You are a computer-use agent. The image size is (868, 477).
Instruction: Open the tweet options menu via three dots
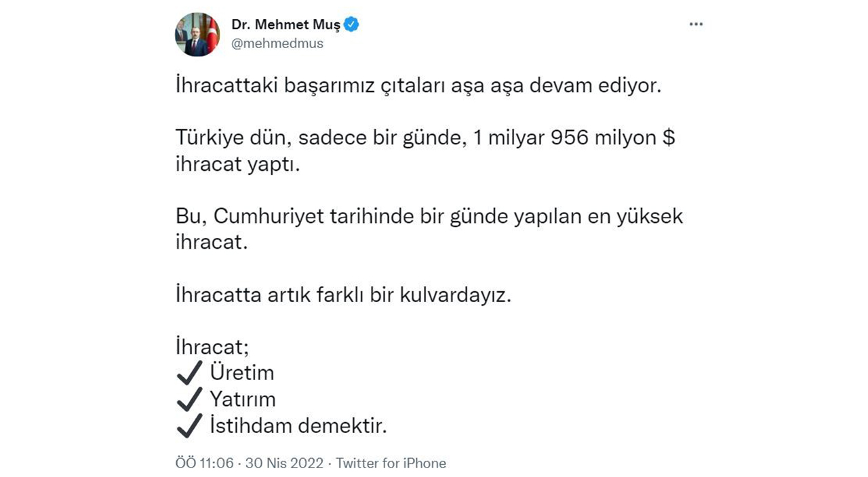click(696, 24)
